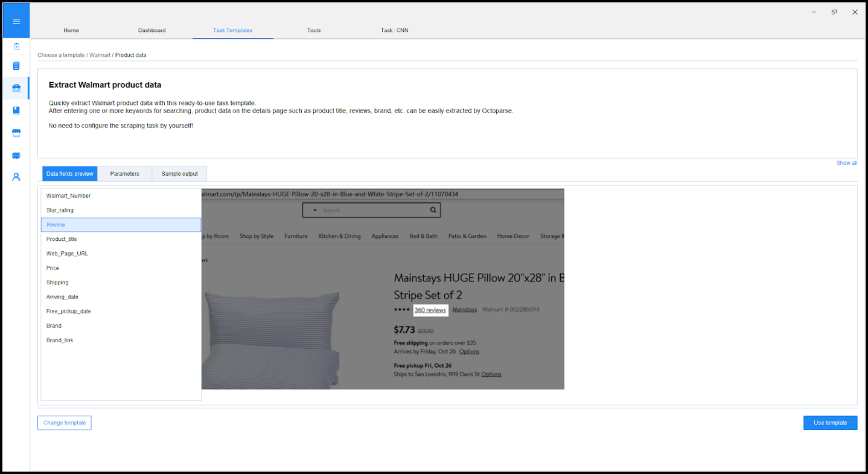Click the Use template button
Viewport: 868px width, 474px height.
point(830,423)
